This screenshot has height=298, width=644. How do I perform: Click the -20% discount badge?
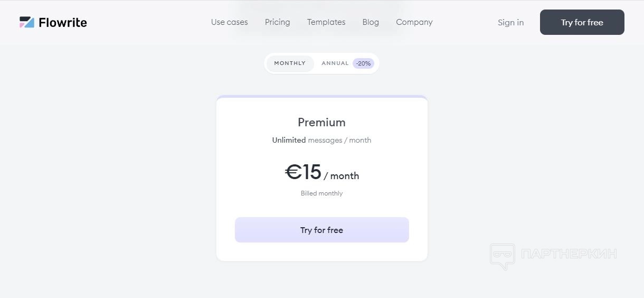coord(364,63)
